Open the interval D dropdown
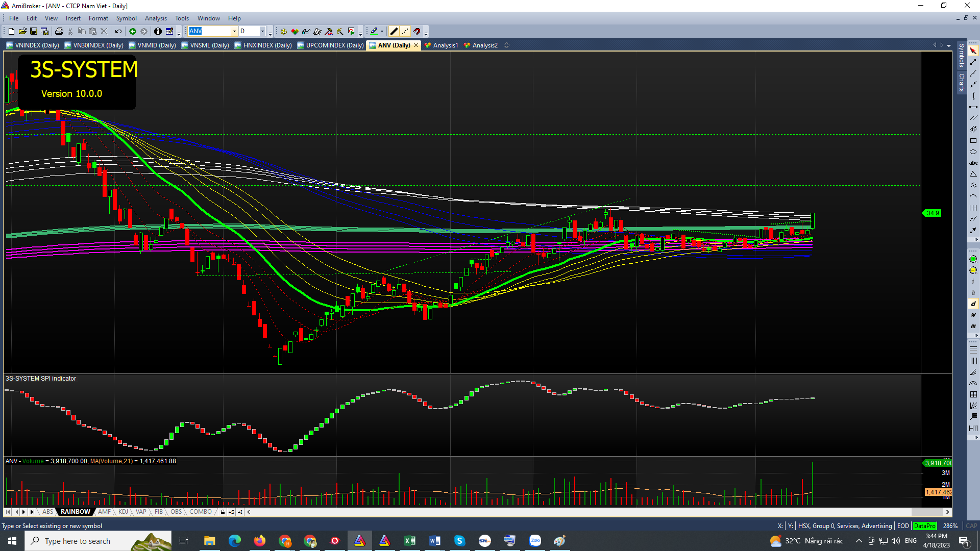Screen dimensions: 980x551 click(x=262, y=32)
